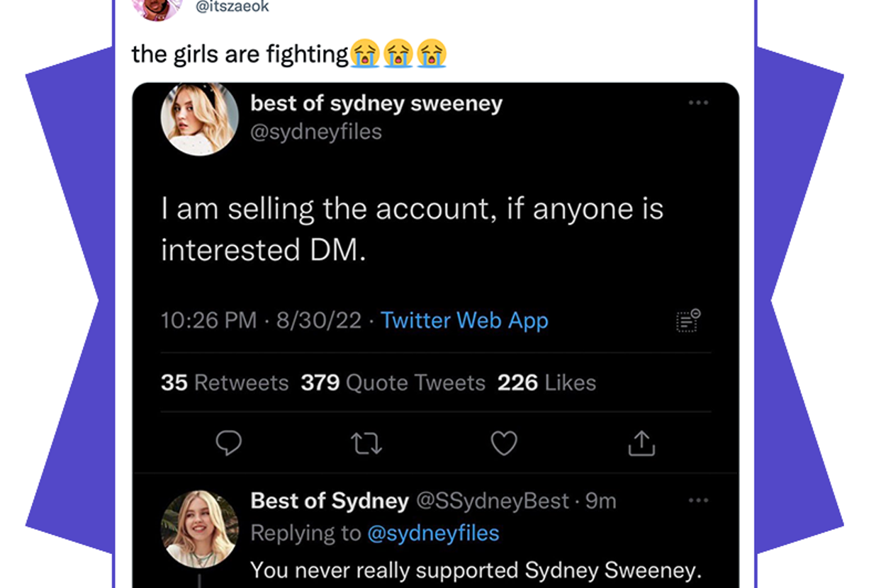Click the @sydneyfiles mention in the reply

pyautogui.click(x=433, y=533)
